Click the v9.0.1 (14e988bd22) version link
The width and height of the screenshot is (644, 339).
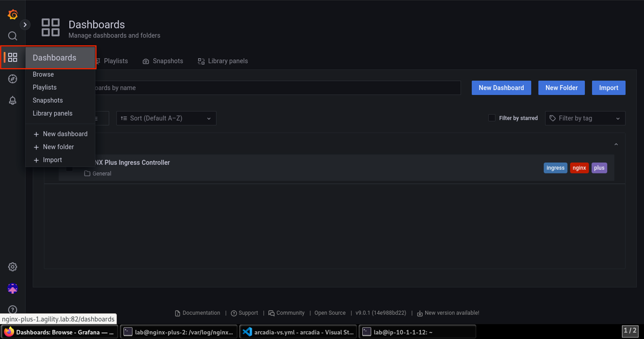(x=381, y=313)
